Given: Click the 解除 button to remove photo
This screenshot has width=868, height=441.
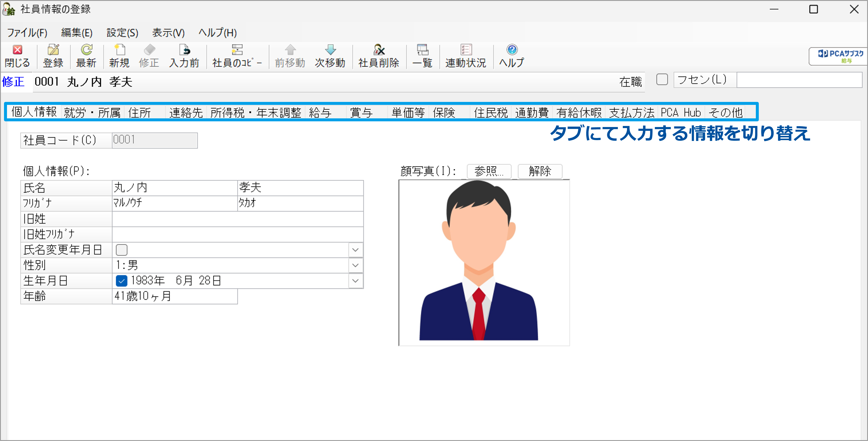Looking at the screenshot, I should [x=540, y=171].
